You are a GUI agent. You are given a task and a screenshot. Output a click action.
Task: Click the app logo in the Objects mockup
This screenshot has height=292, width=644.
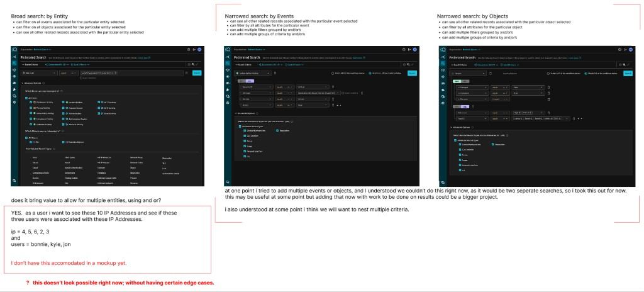tap(443, 49)
